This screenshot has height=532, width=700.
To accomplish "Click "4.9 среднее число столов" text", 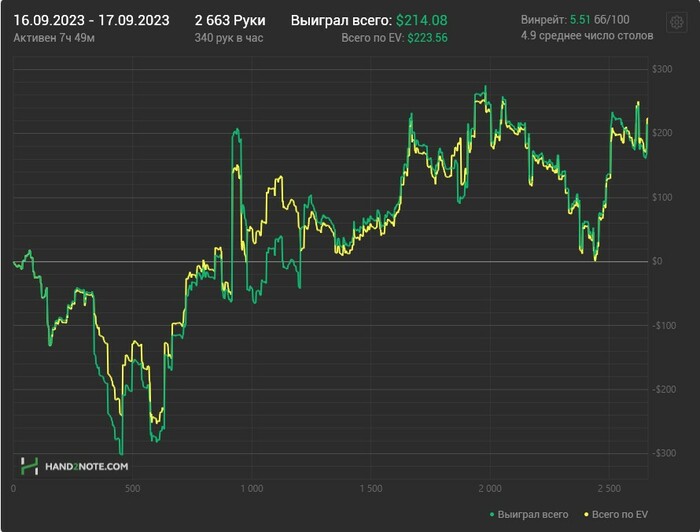I will [x=587, y=36].
